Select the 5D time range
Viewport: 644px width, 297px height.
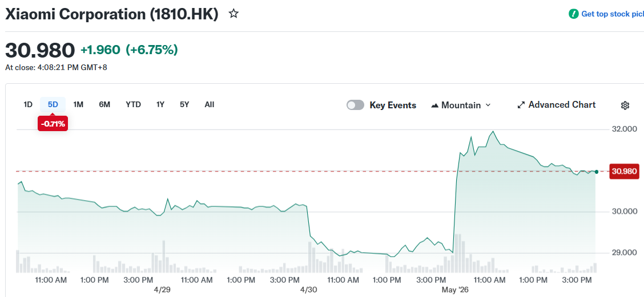53,105
